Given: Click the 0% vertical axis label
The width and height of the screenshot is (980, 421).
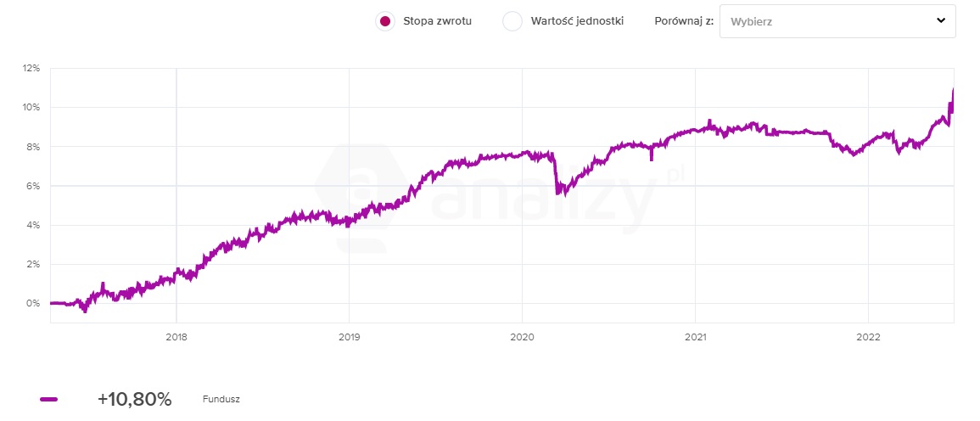Looking at the screenshot, I should 33,303.
